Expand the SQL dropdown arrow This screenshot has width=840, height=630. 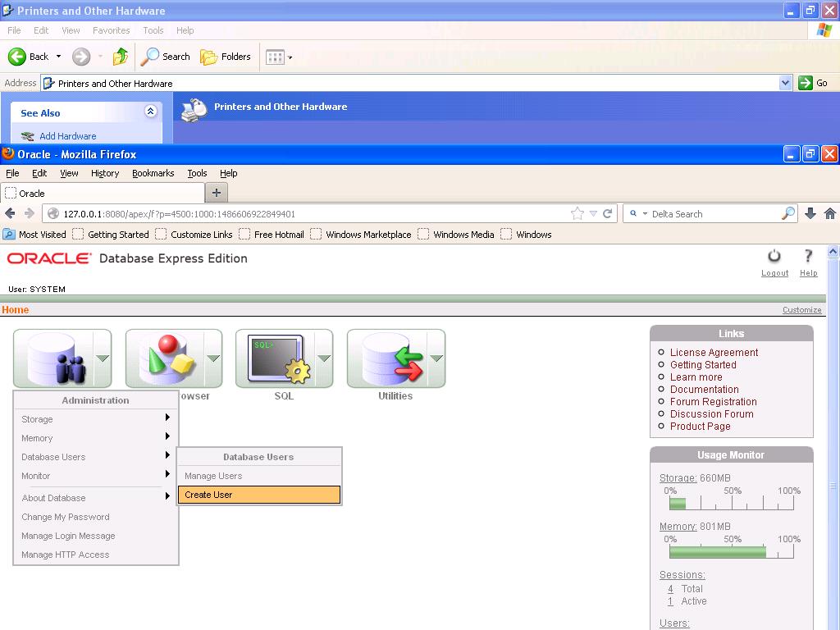324,358
